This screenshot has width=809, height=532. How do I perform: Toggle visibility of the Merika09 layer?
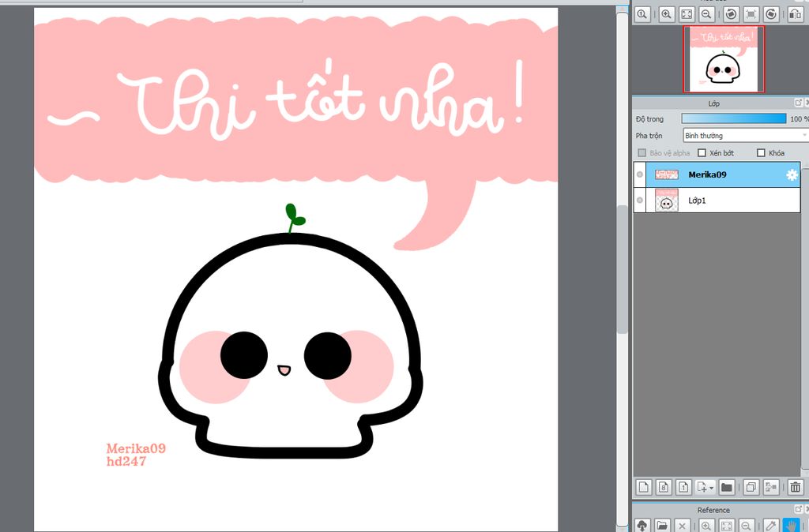tap(640, 174)
